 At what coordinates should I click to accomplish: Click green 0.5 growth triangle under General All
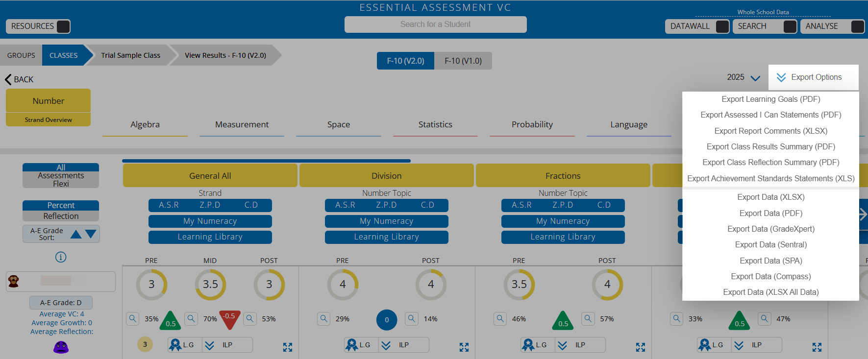[x=171, y=321]
